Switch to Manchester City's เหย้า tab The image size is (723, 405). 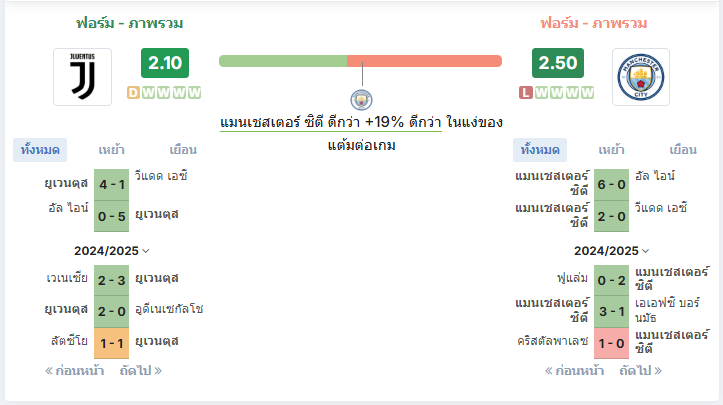pyautogui.click(x=611, y=150)
